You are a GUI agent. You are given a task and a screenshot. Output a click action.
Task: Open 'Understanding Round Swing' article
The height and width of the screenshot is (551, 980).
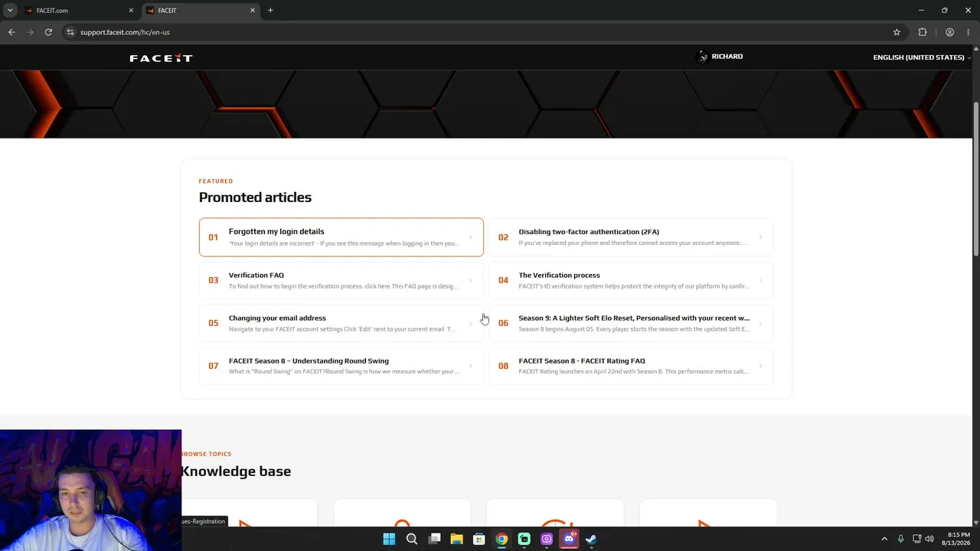[341, 366]
